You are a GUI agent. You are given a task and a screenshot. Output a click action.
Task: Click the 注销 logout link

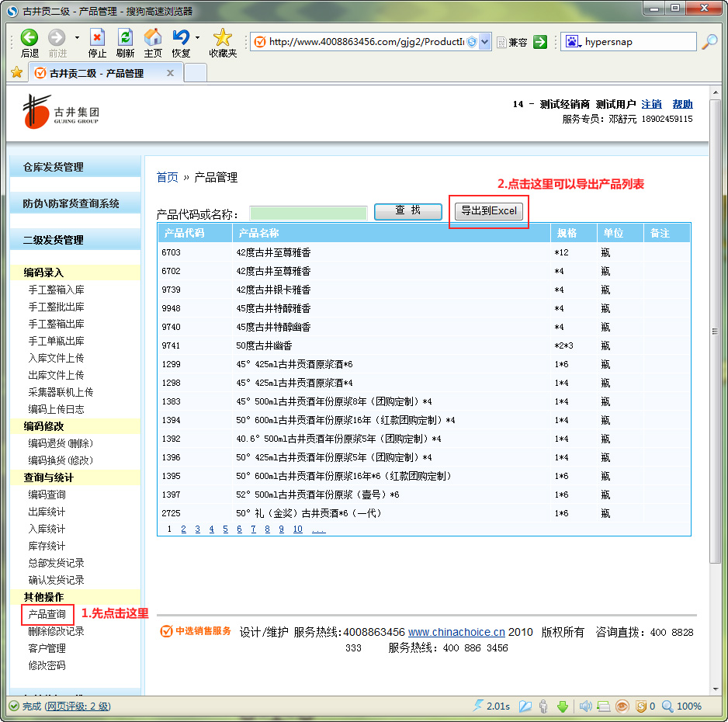651,104
